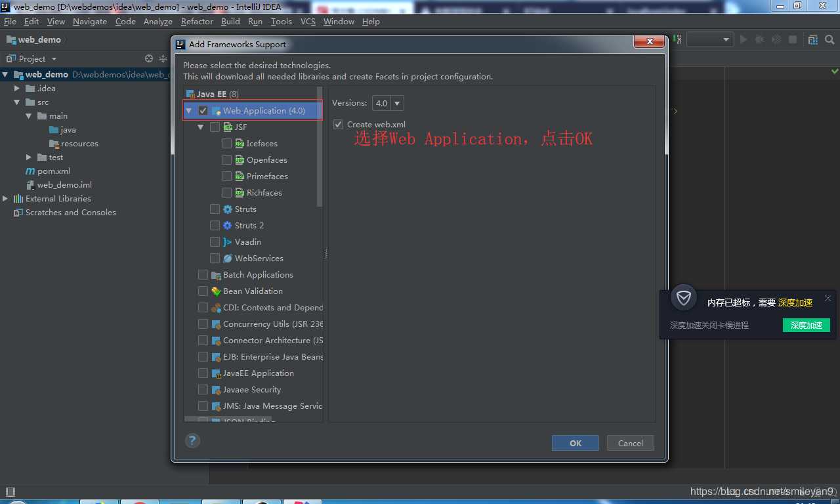Image resolution: width=840 pixels, height=504 pixels.
Task: Close the memory warning popup
Action: tap(828, 299)
